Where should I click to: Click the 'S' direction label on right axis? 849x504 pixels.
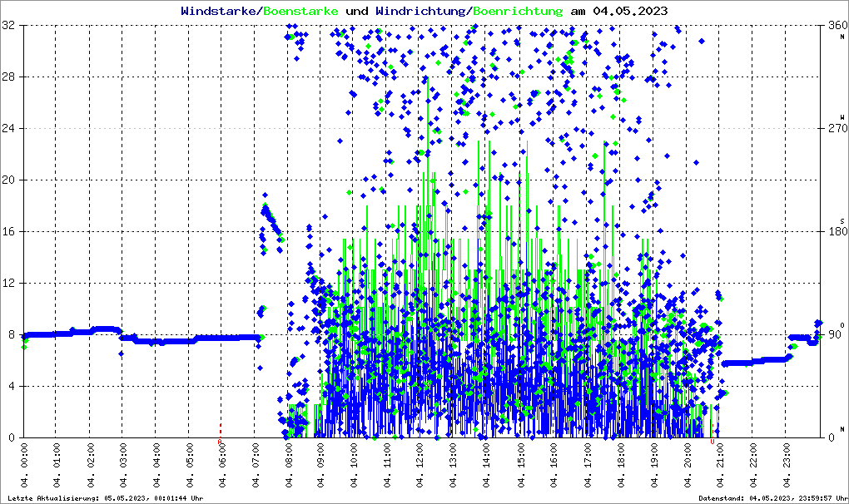tap(842, 221)
